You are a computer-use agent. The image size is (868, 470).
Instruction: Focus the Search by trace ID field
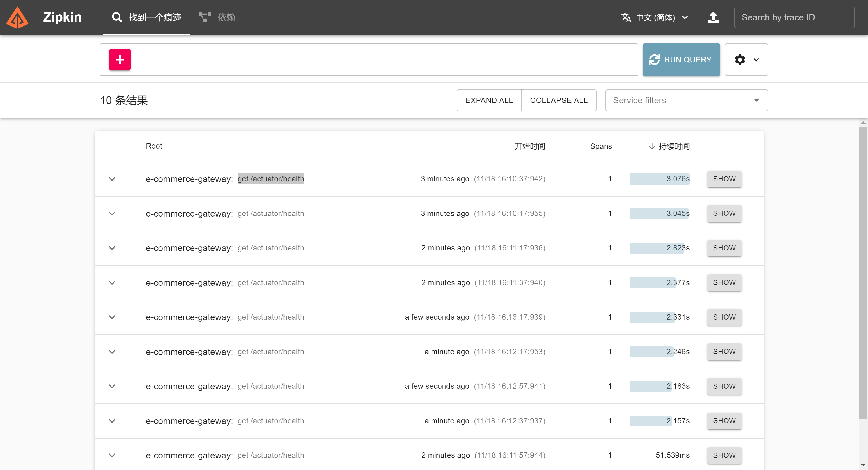point(794,17)
